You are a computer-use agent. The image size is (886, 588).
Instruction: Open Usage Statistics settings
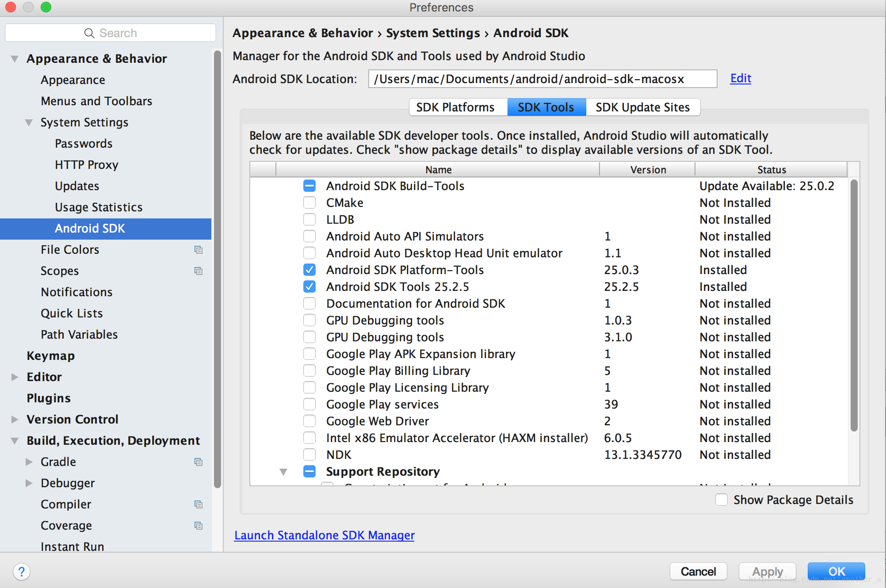tap(99, 207)
